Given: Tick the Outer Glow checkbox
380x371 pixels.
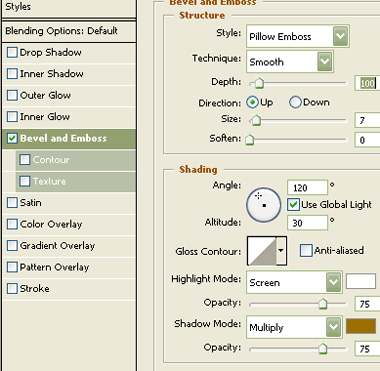Looking at the screenshot, I should 12,95.
